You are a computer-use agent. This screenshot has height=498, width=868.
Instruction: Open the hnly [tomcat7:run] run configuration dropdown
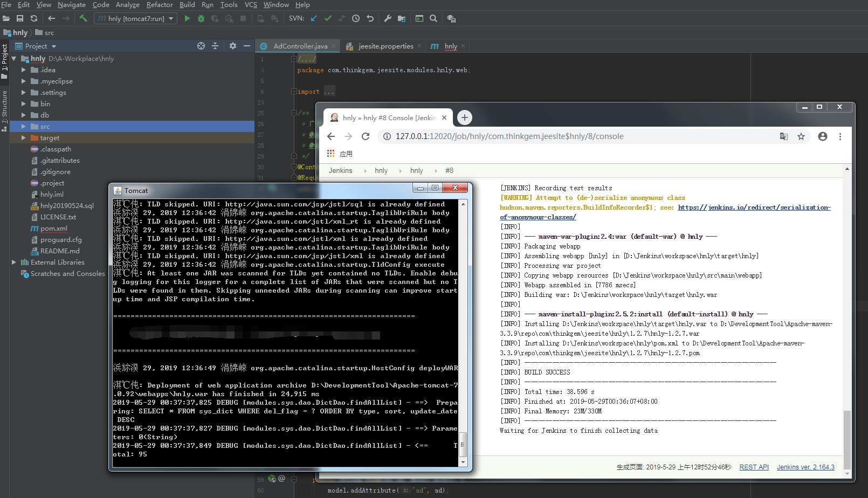coord(136,18)
